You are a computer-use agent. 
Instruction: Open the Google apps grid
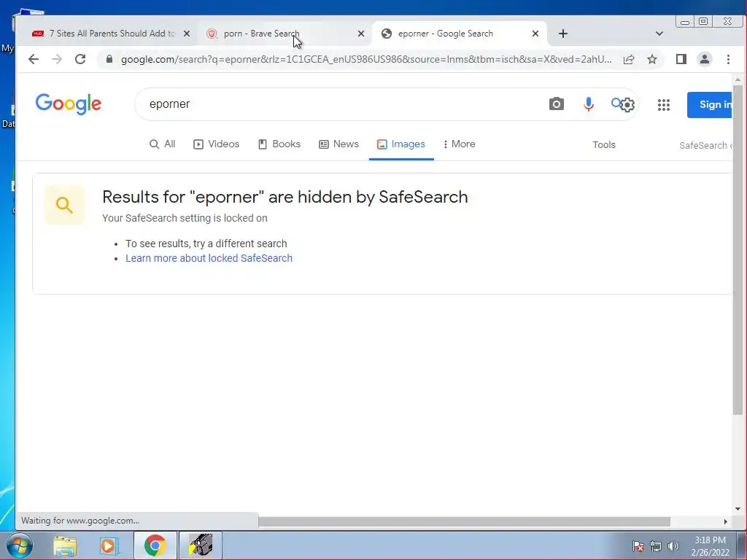click(664, 105)
